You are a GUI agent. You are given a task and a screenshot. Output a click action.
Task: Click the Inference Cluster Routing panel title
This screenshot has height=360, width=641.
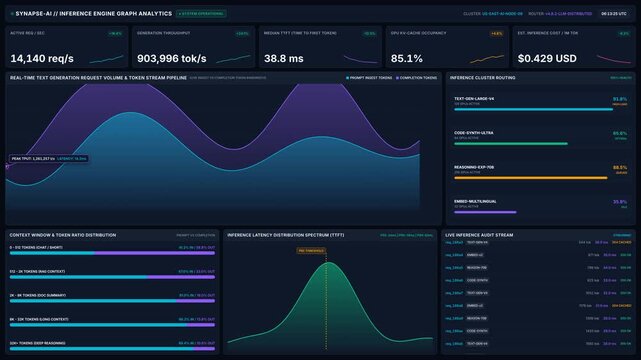(x=482, y=78)
